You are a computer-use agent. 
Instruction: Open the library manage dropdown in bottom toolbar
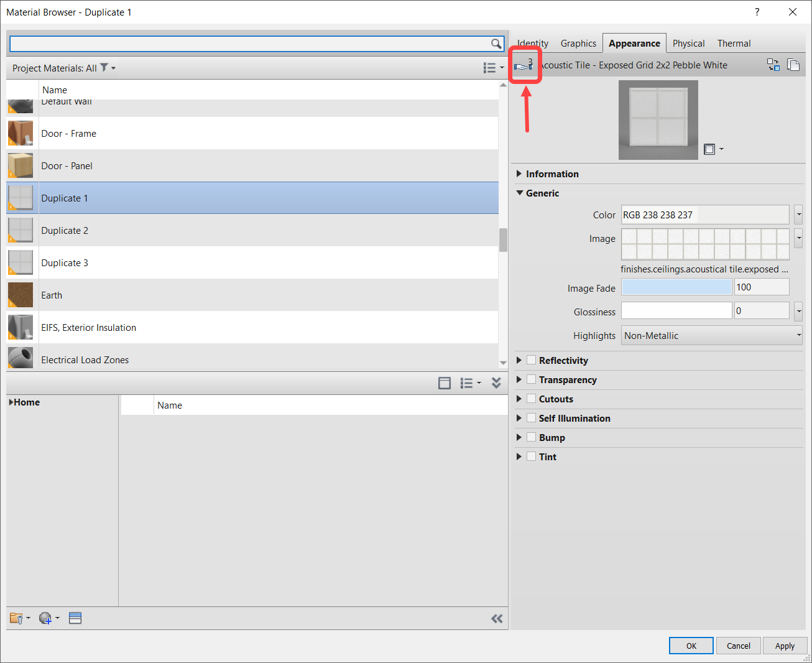click(21, 618)
